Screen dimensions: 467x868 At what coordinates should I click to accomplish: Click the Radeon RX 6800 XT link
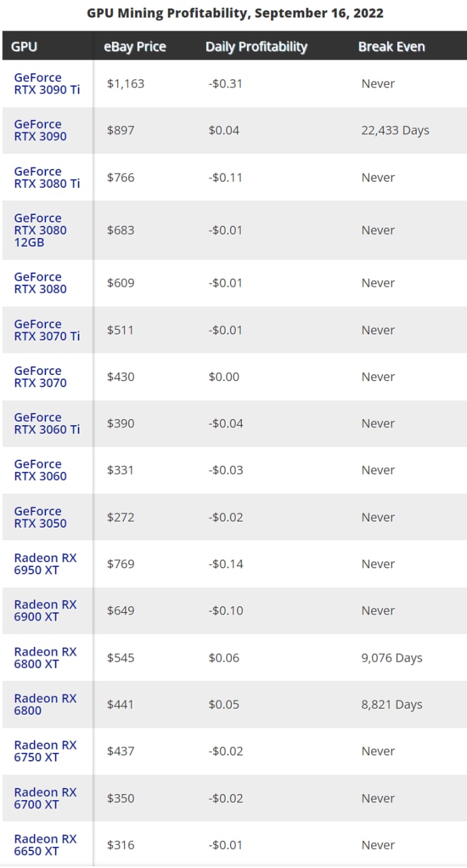pos(45,658)
